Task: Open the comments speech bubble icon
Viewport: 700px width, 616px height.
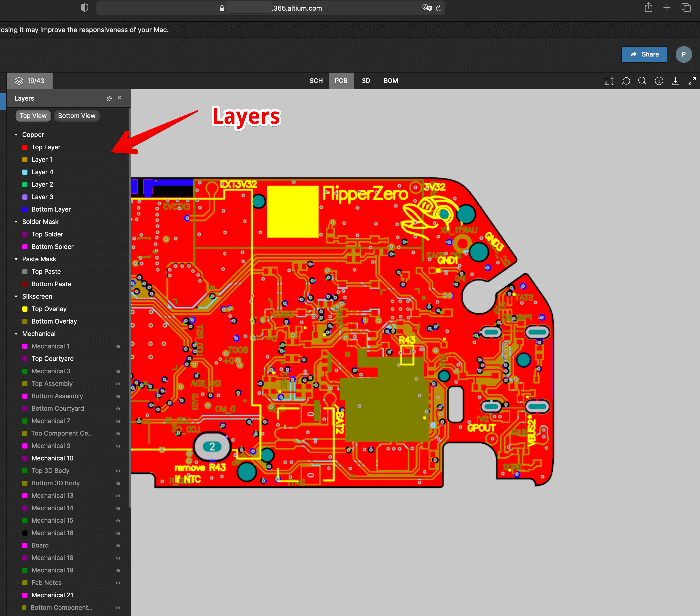Action: point(626,81)
